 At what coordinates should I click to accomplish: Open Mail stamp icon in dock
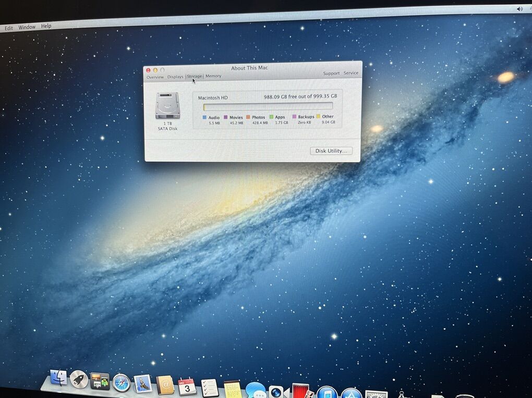(143, 384)
